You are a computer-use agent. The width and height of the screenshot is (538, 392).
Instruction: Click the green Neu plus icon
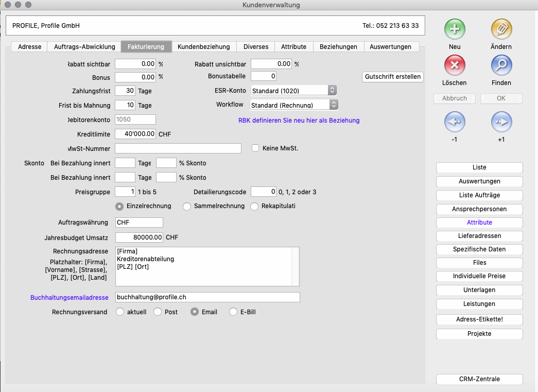click(455, 29)
